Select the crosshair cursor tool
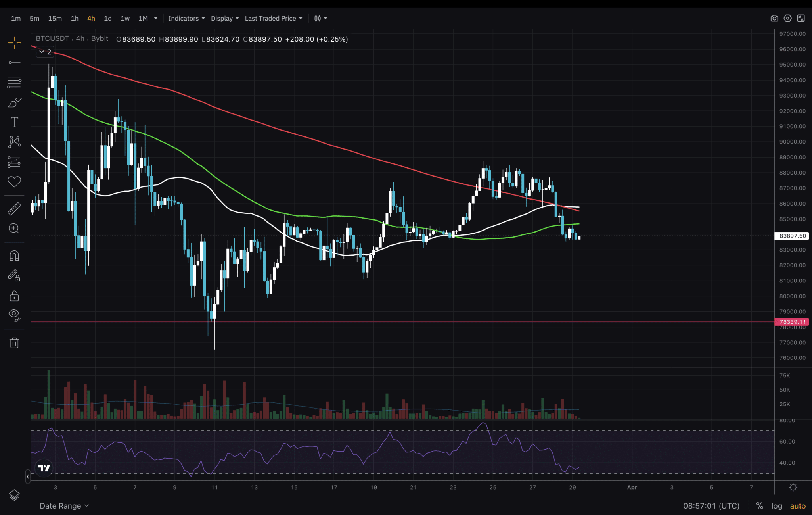Screen dimensions: 812x515 (14, 43)
